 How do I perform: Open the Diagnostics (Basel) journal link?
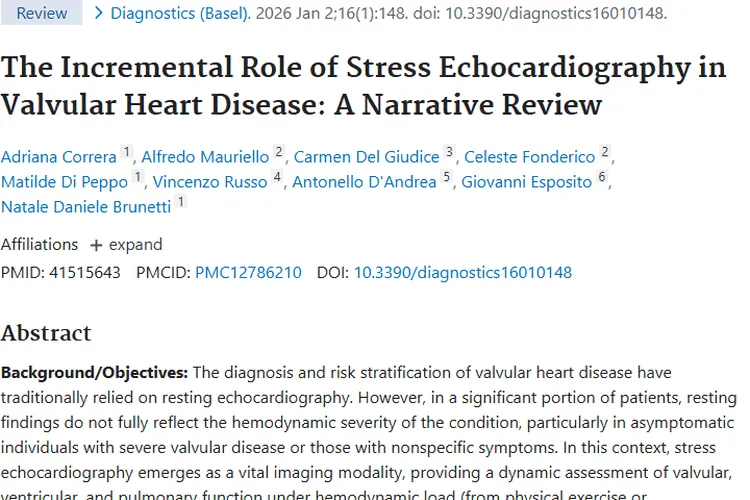[180, 13]
